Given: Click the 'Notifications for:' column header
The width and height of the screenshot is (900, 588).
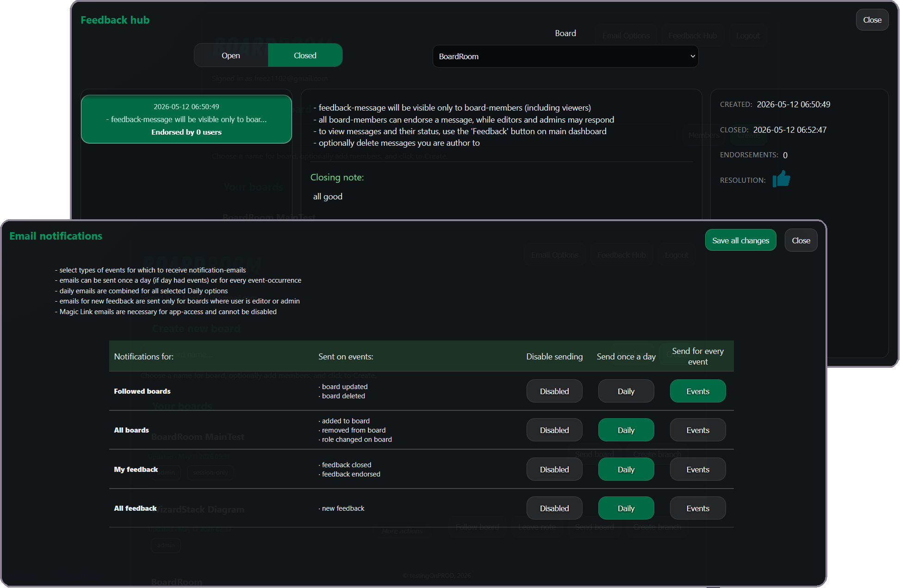Looking at the screenshot, I should (x=144, y=357).
